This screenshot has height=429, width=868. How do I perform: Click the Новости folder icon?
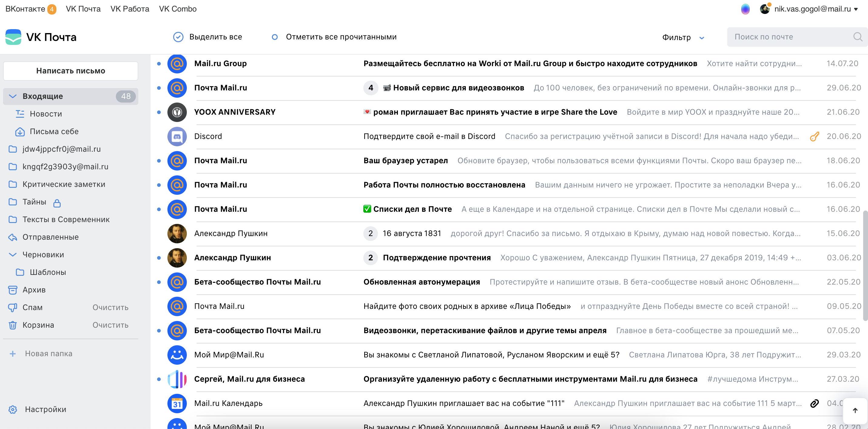(20, 114)
